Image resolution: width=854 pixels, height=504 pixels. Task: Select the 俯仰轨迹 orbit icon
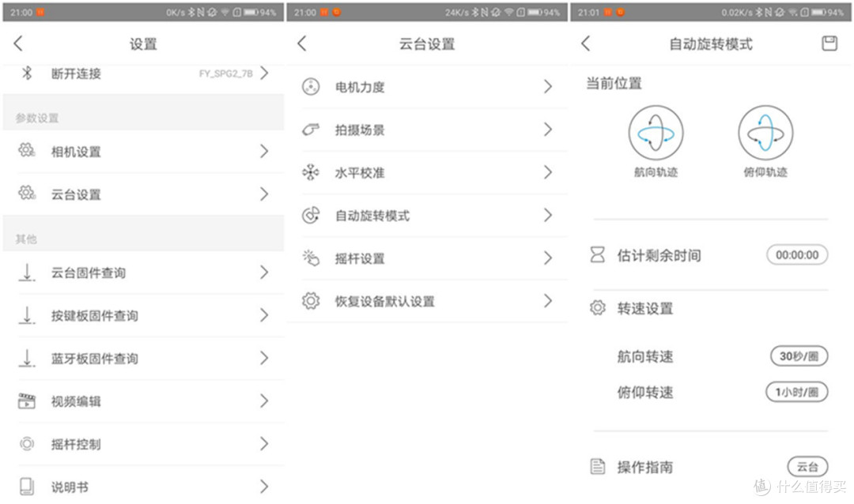point(765,133)
